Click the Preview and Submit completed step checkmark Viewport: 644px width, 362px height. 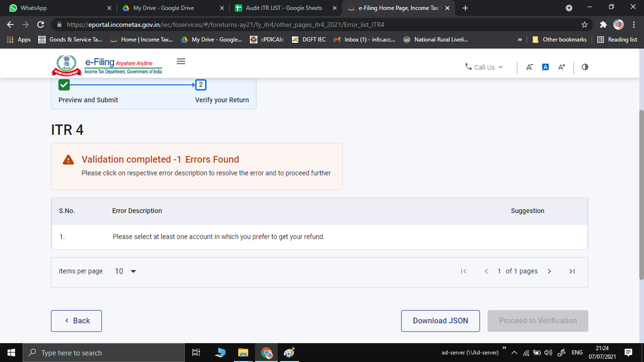(64, 85)
